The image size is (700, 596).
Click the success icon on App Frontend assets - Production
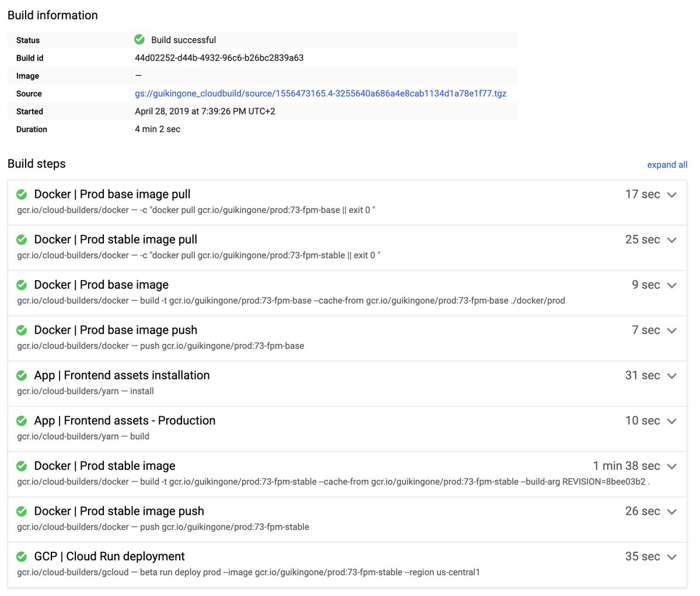(22, 421)
